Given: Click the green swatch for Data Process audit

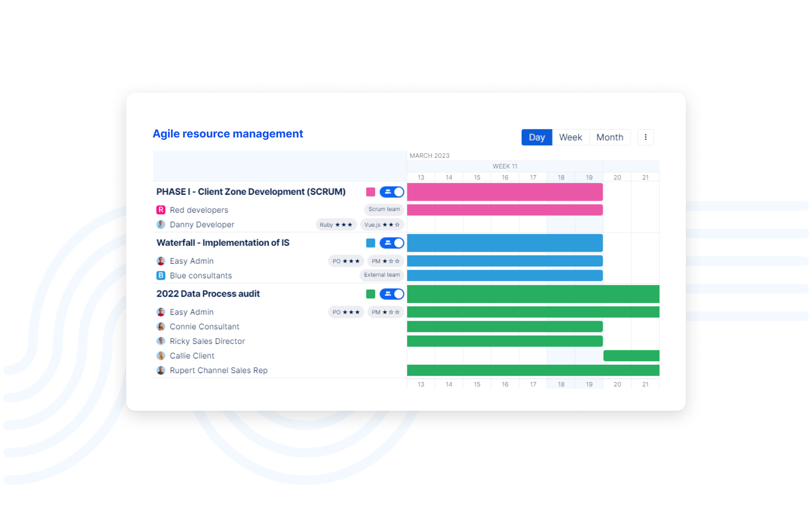Looking at the screenshot, I should tap(370, 294).
